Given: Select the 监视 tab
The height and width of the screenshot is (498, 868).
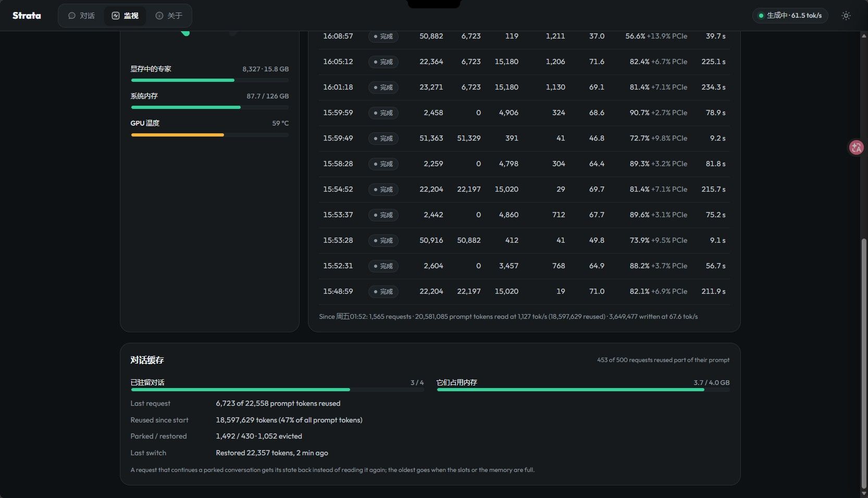Looking at the screenshot, I should (125, 16).
